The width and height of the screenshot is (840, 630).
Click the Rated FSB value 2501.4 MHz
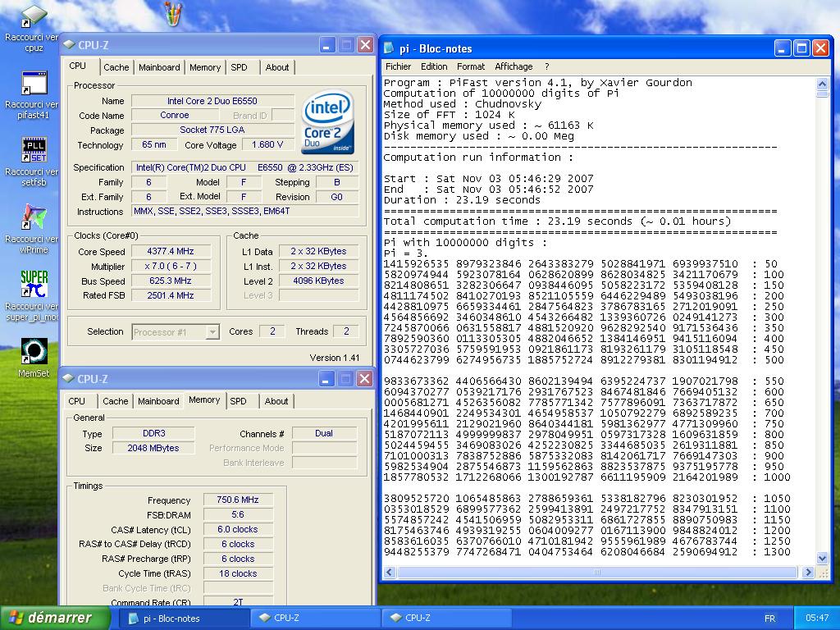pyautogui.click(x=171, y=295)
